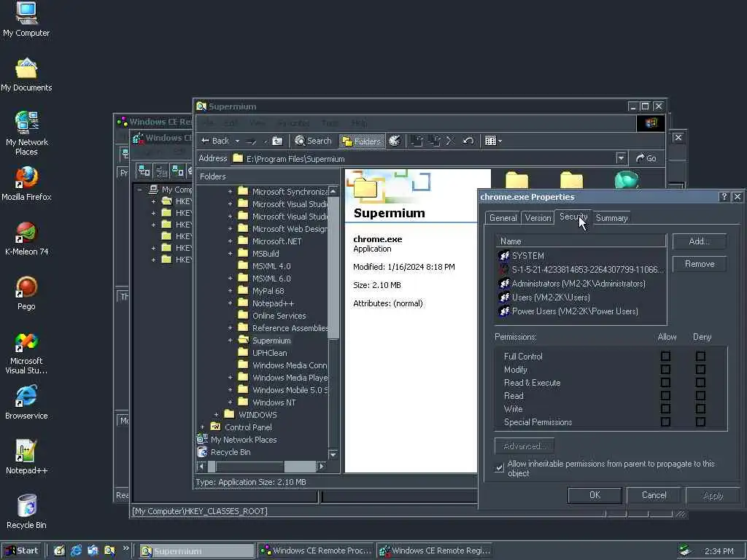Expand the Supermium folder node
The image size is (747, 560).
point(230,341)
